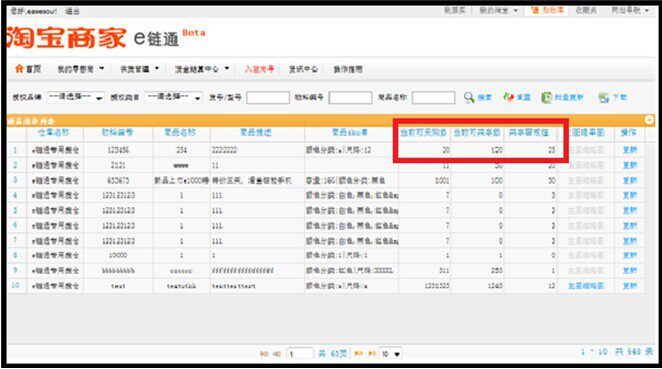
Task: Click the 操作 column header
Action: 629,133
